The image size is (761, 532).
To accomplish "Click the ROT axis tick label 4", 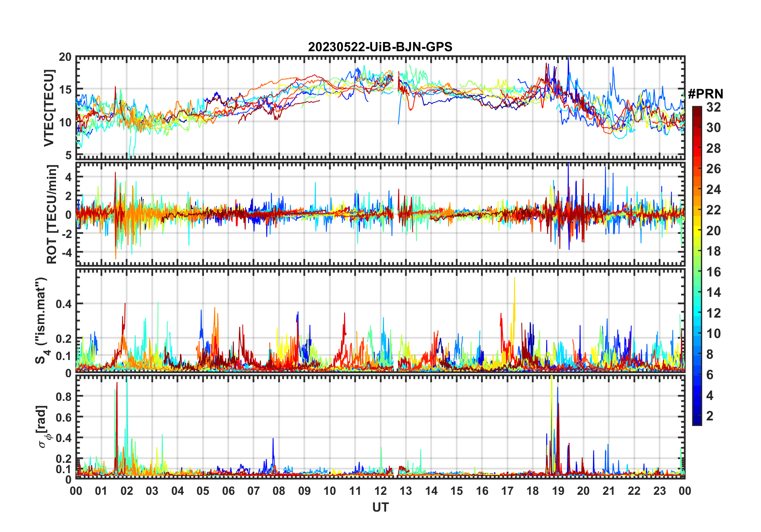I will (68, 177).
